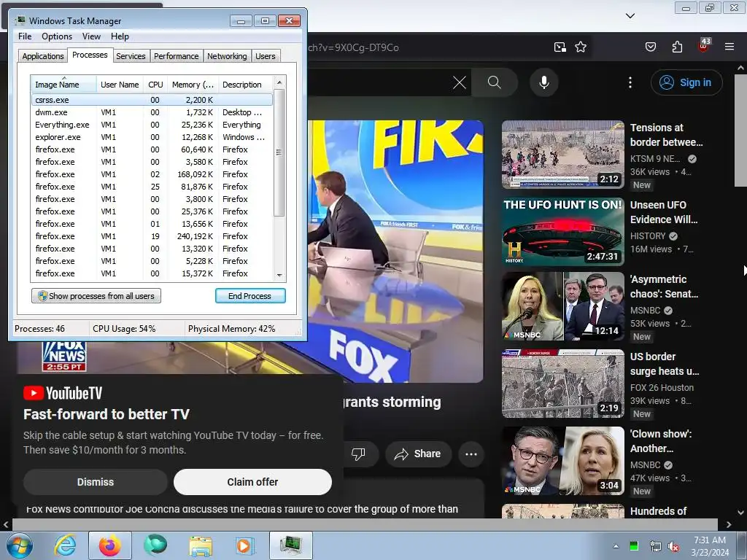Open View menu in Task Manager
The height and width of the screenshot is (560, 747).
pos(91,36)
